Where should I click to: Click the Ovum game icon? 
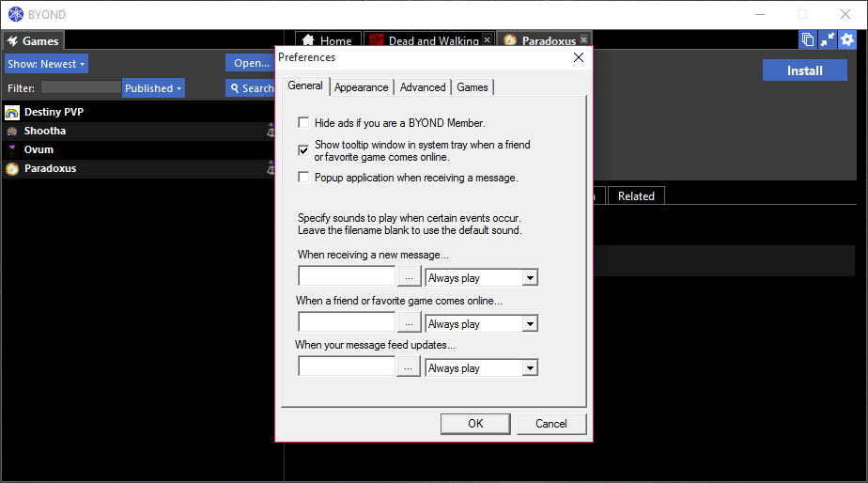pos(12,149)
